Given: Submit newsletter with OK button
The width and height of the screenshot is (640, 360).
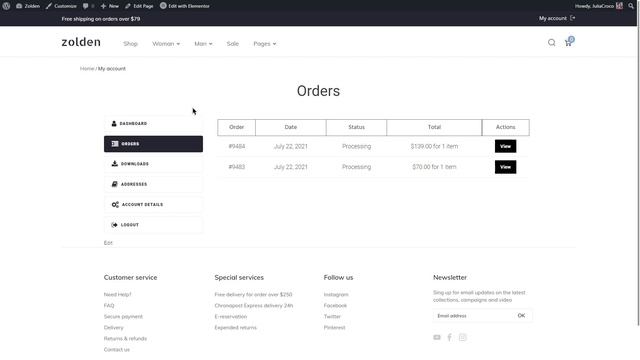Looking at the screenshot, I should 521,316.
